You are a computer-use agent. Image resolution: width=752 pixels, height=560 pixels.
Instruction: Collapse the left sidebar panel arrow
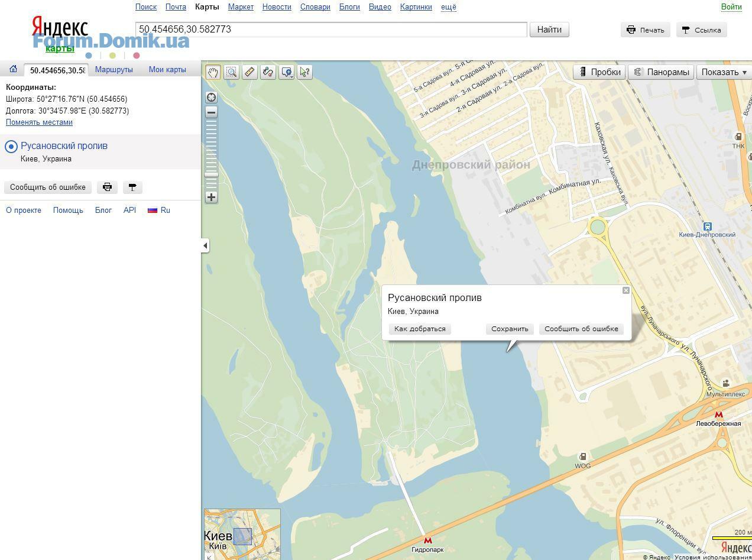(x=205, y=245)
